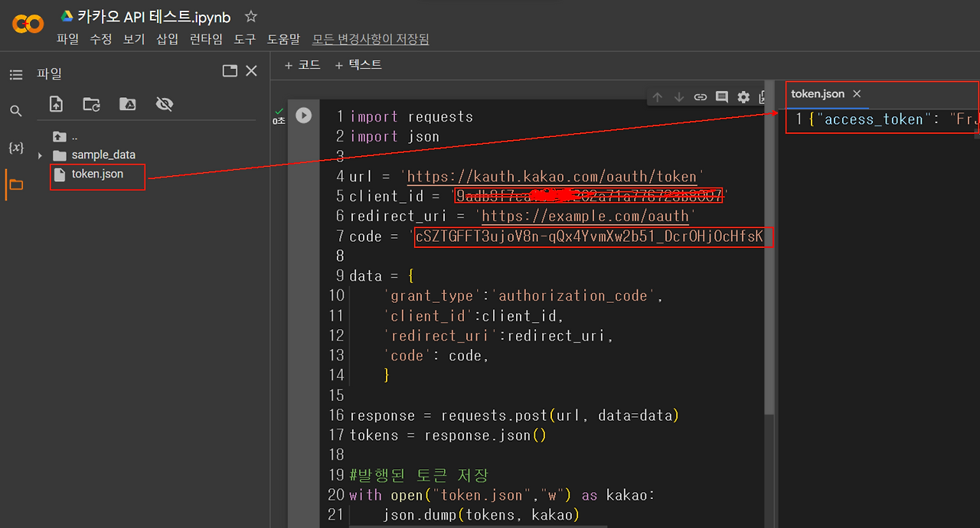Click the 도구 menu item
The width and height of the screenshot is (980, 528).
(x=244, y=39)
